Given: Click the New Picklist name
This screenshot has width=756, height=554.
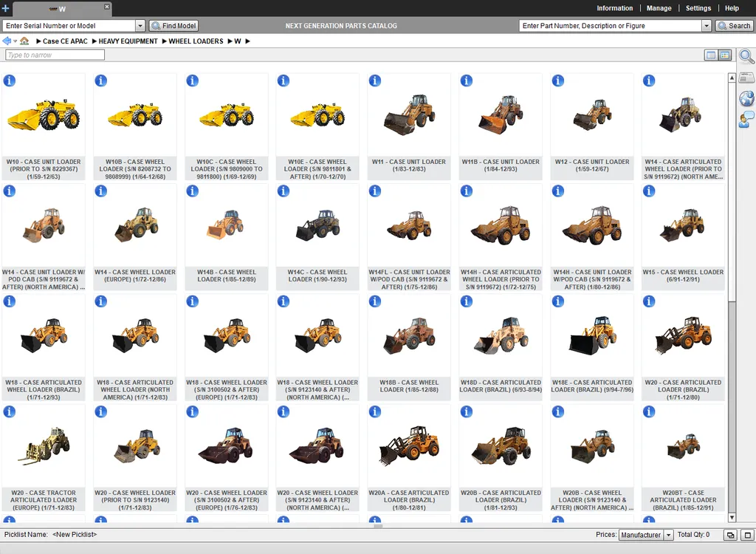Looking at the screenshot, I should point(75,534).
